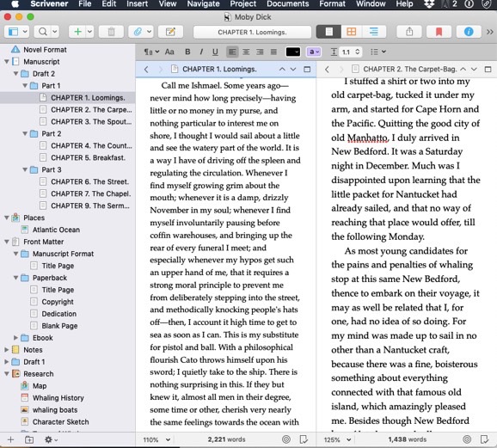497x448 pixels.
Task: Collapse the Manuscript folder
Action: click(6, 62)
